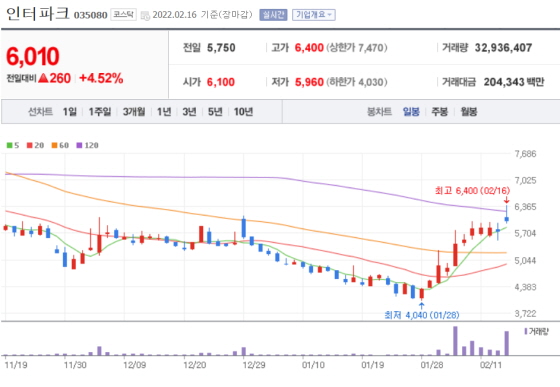Click the 고가 6,400 value

click(x=309, y=48)
